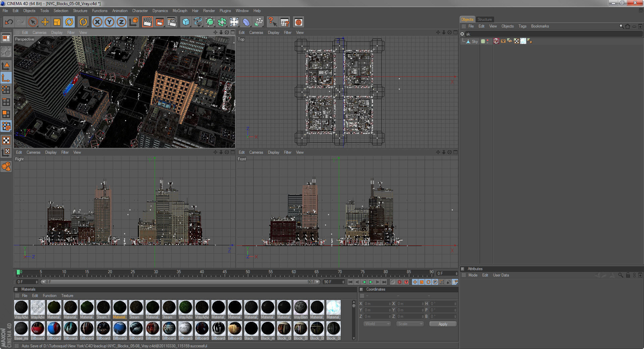Activate the Scale tool in top toolbar

[x=57, y=22]
